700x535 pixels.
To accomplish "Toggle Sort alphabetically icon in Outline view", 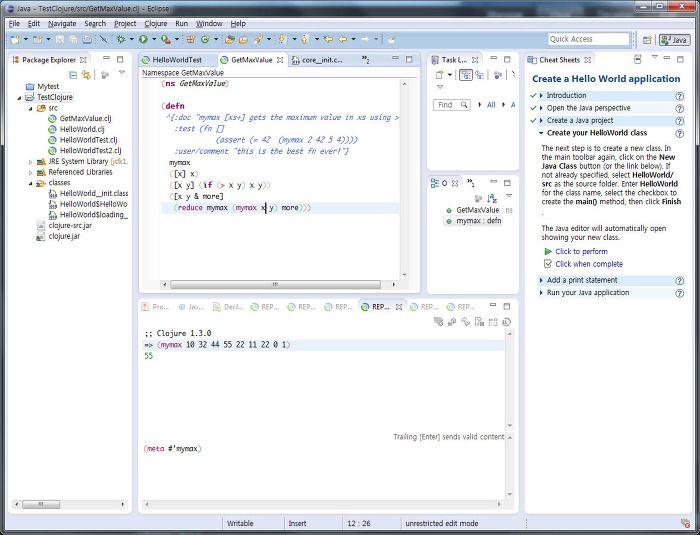I will pos(492,198).
